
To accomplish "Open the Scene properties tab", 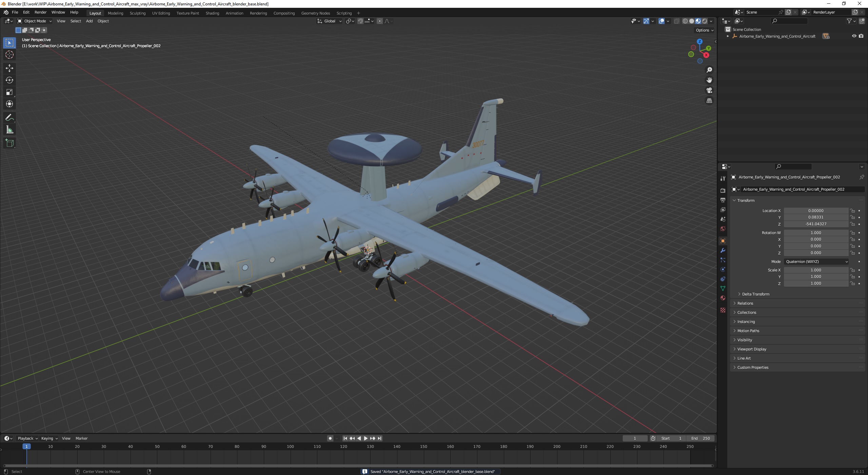I will 723,219.
